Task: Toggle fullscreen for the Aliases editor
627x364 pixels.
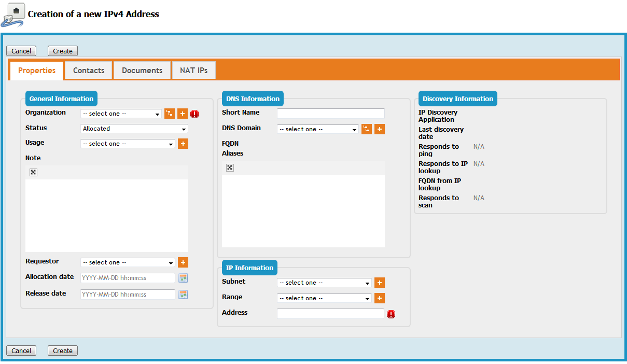Action: pos(230,167)
